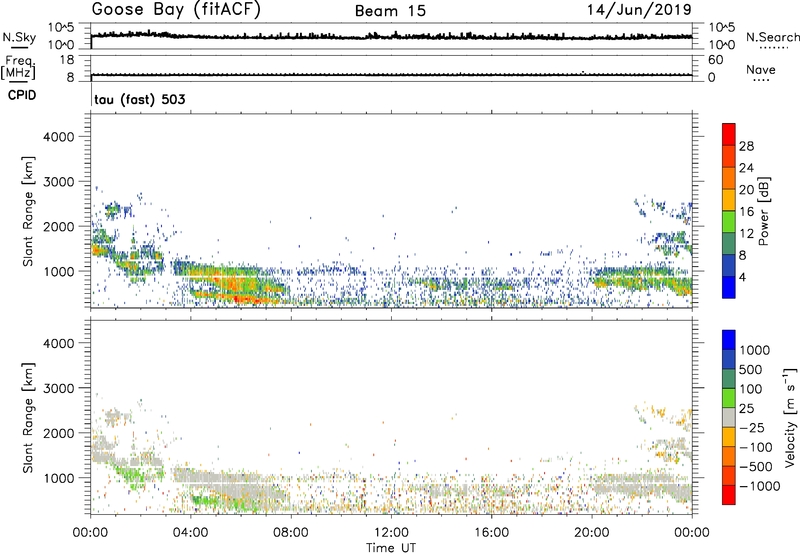
Task: Click '3000' tick on velocity panel
Action: pos(58,388)
